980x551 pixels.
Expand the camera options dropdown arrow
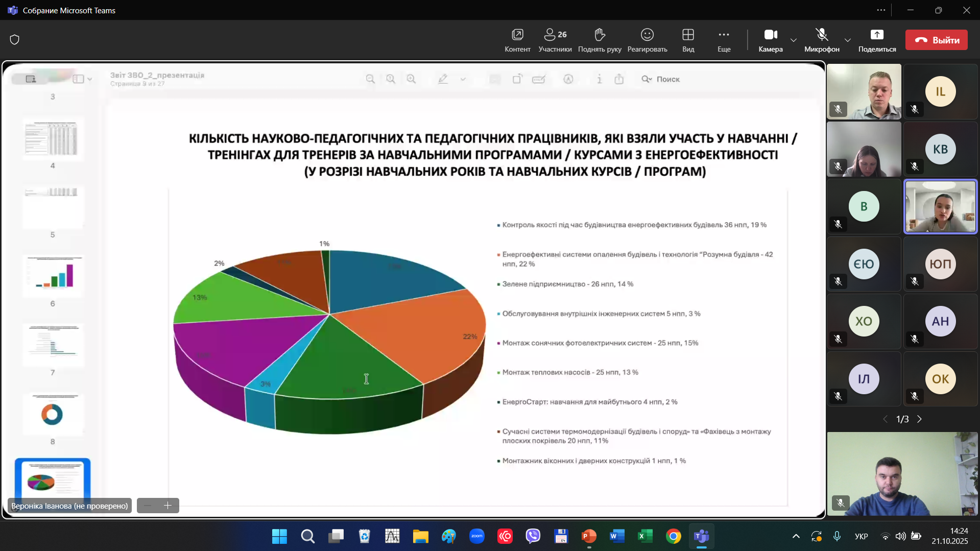[794, 40]
